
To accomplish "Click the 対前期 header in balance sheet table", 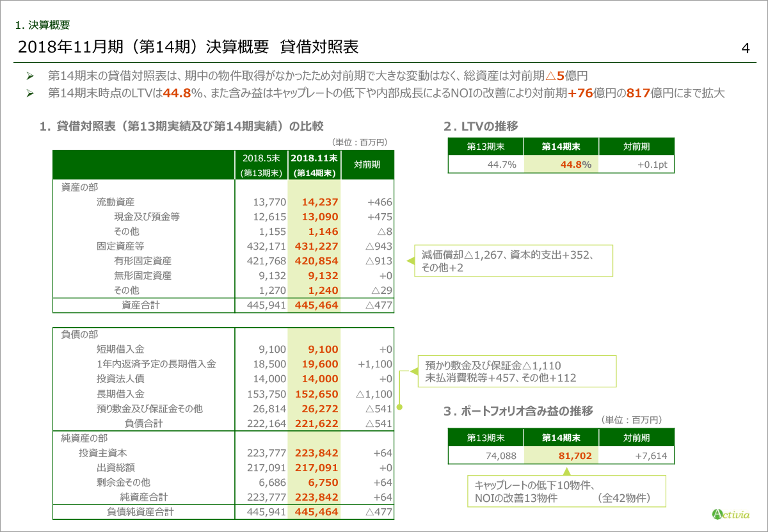I will (x=367, y=165).
